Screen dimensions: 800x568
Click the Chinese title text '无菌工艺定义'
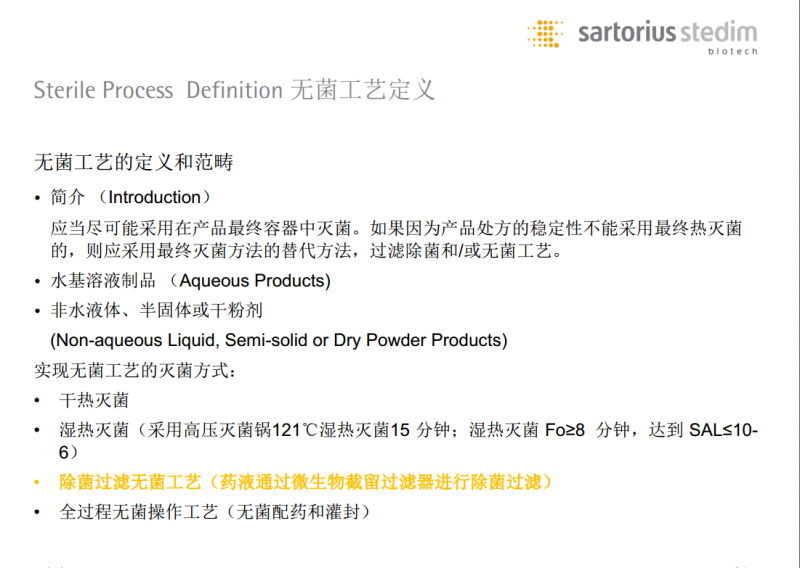pyautogui.click(x=362, y=90)
